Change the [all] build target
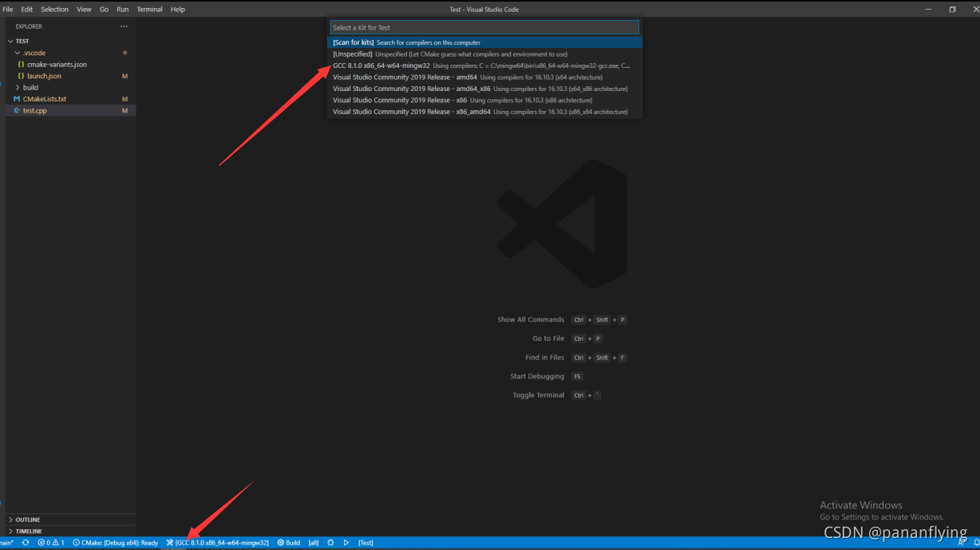Screen dimensions: 980x550 coord(314,543)
